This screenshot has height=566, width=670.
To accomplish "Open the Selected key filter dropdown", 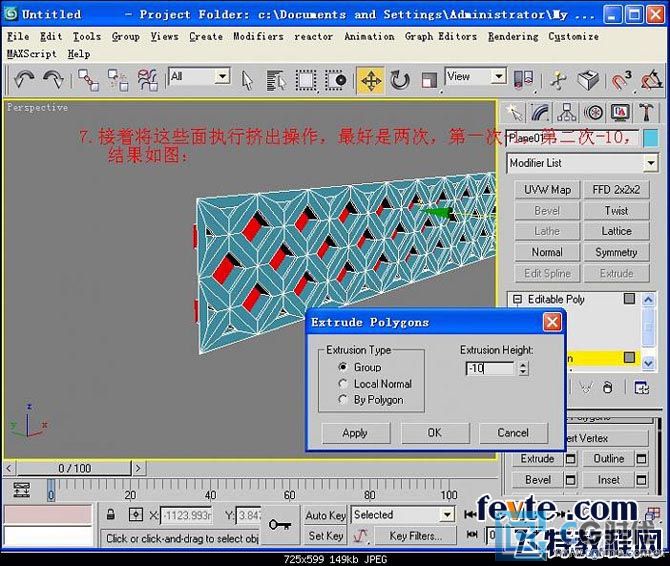I will 447,515.
